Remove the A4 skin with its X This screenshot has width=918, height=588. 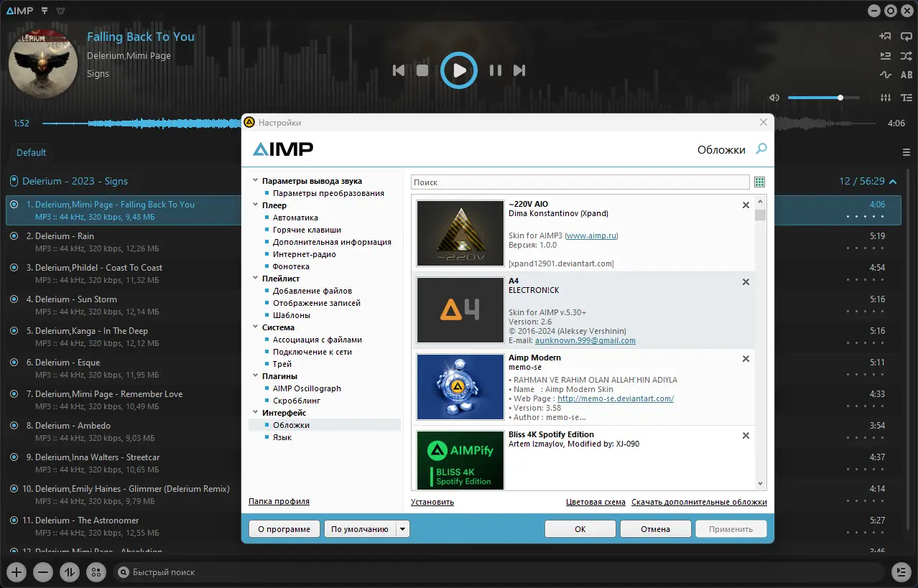[746, 282]
